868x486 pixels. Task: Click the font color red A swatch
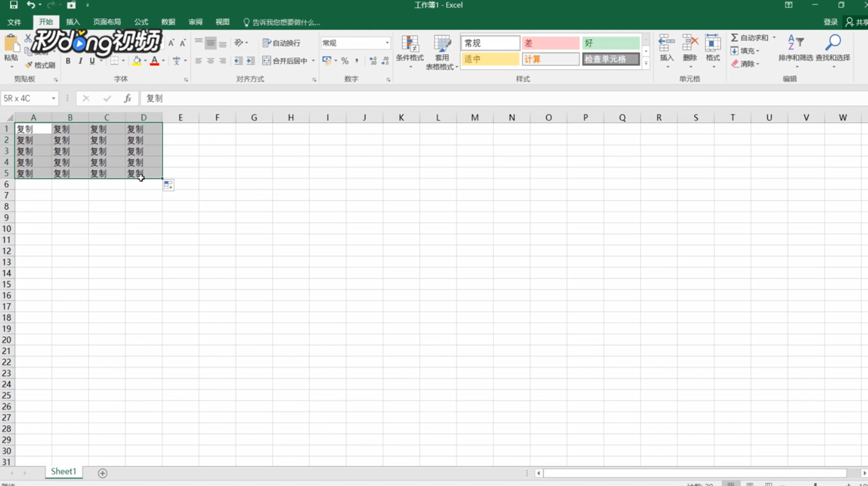[x=154, y=61]
